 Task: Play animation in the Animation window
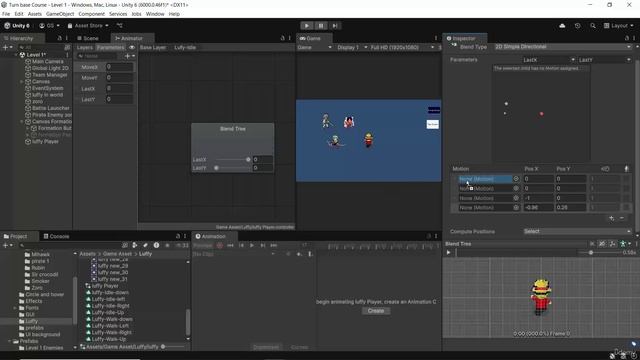tap(252, 246)
